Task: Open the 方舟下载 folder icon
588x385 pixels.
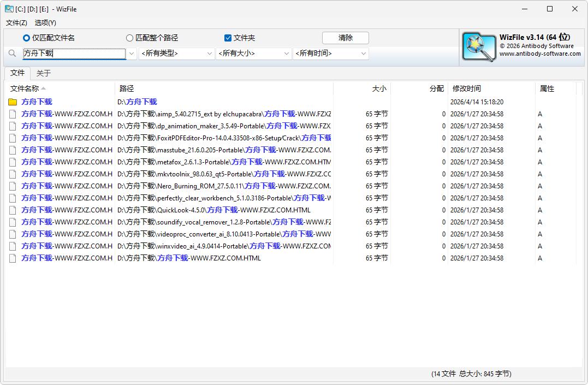Action: (12, 102)
